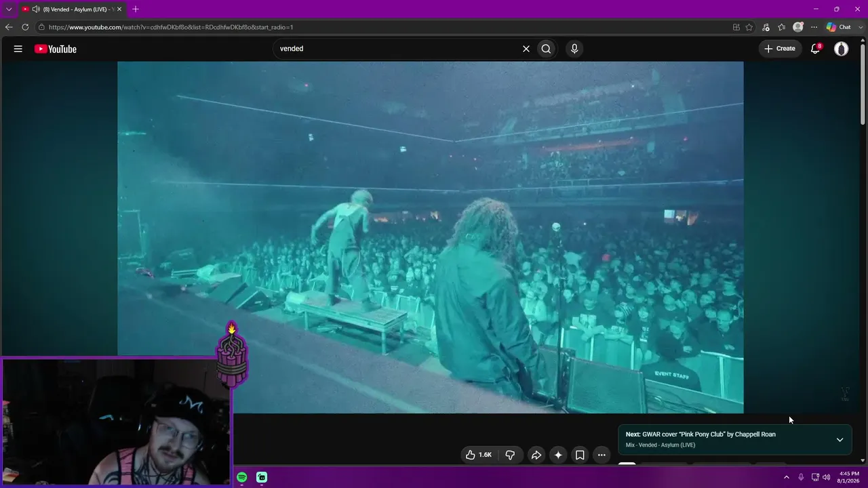868x488 pixels.
Task: Select the Vended - Asylum (LIVE) tab
Action: click(x=73, y=9)
